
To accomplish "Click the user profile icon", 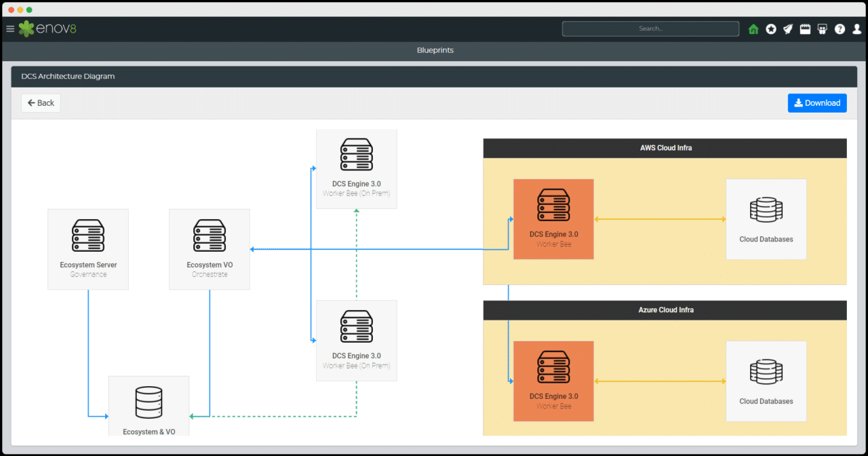I will 856,29.
